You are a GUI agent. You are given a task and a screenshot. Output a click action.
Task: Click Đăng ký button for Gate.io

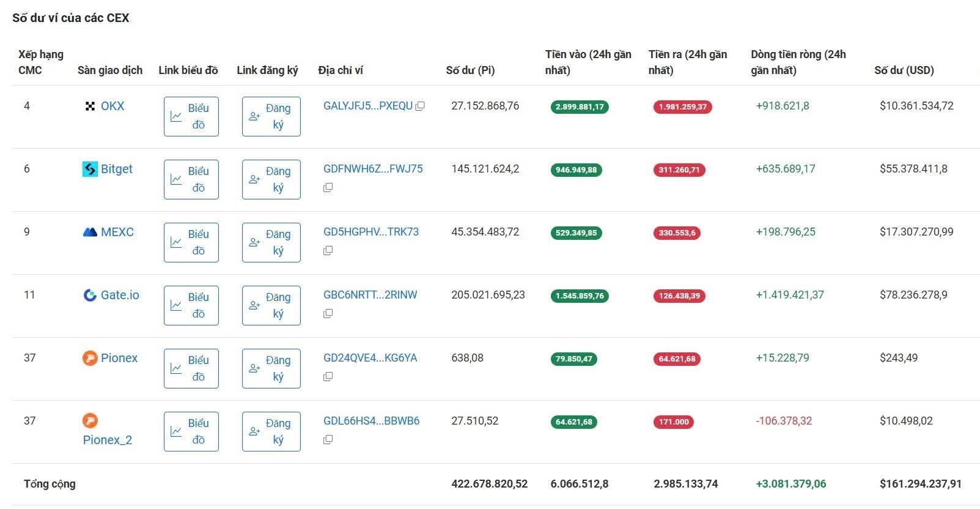271,305
